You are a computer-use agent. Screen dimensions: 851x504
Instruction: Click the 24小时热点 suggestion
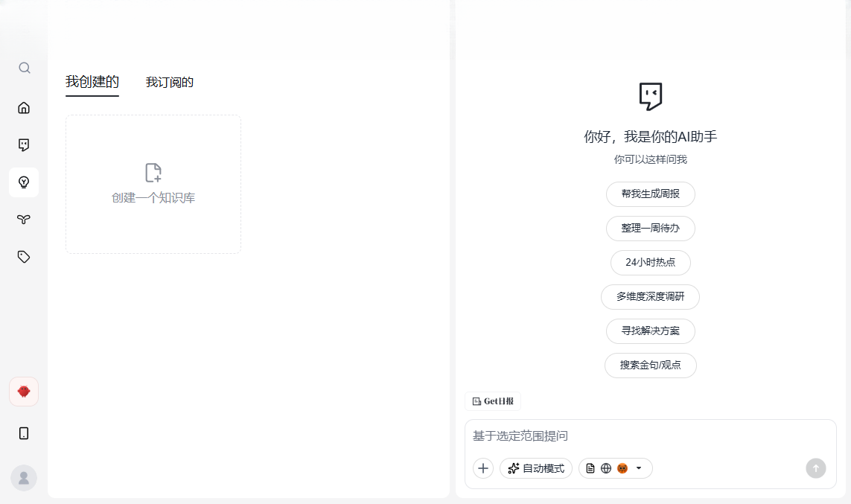(650, 263)
